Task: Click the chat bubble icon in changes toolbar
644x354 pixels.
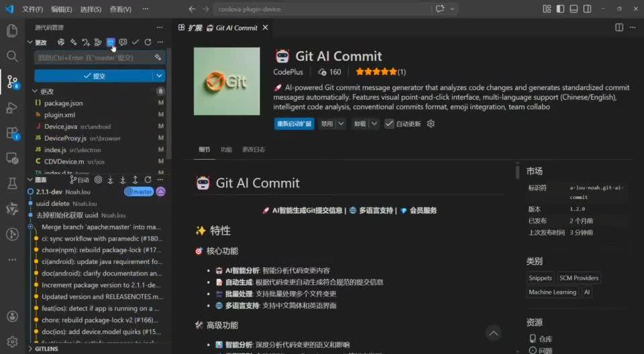Action: pyautogui.click(x=123, y=42)
